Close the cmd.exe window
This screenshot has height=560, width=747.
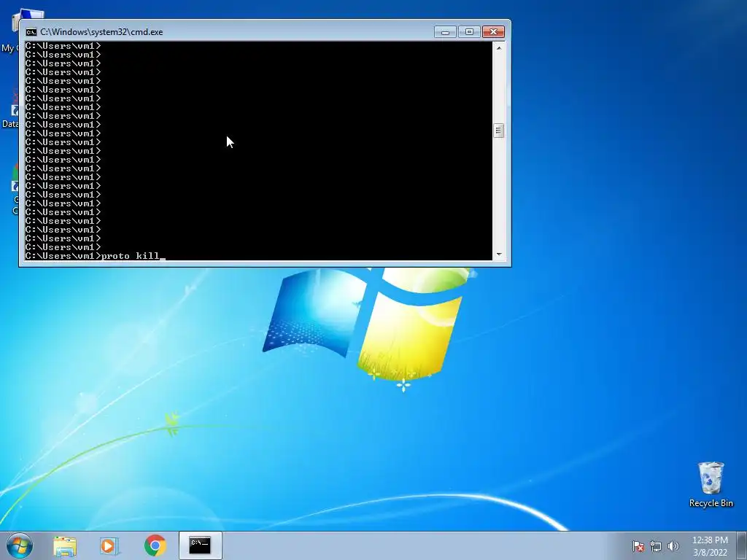point(493,32)
